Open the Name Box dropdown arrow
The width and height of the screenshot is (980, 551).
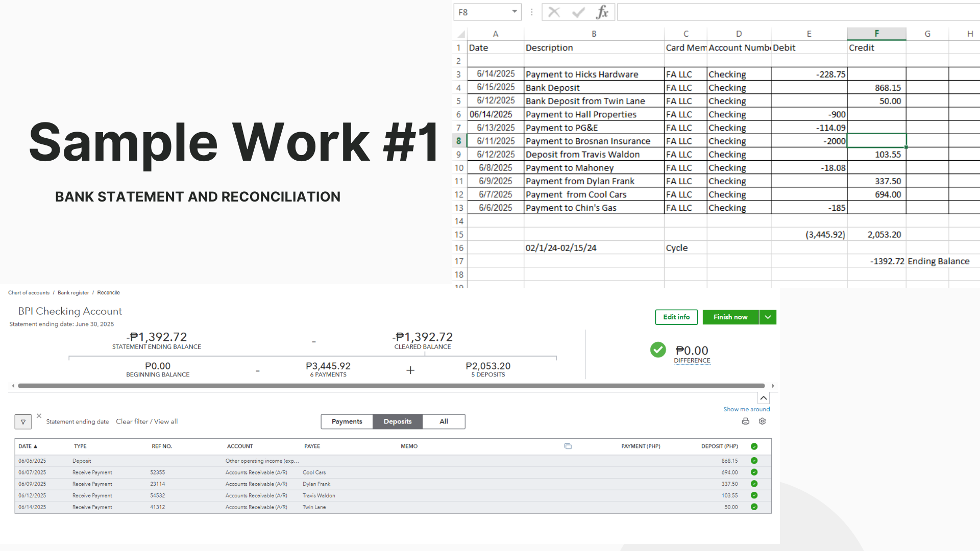tap(514, 12)
